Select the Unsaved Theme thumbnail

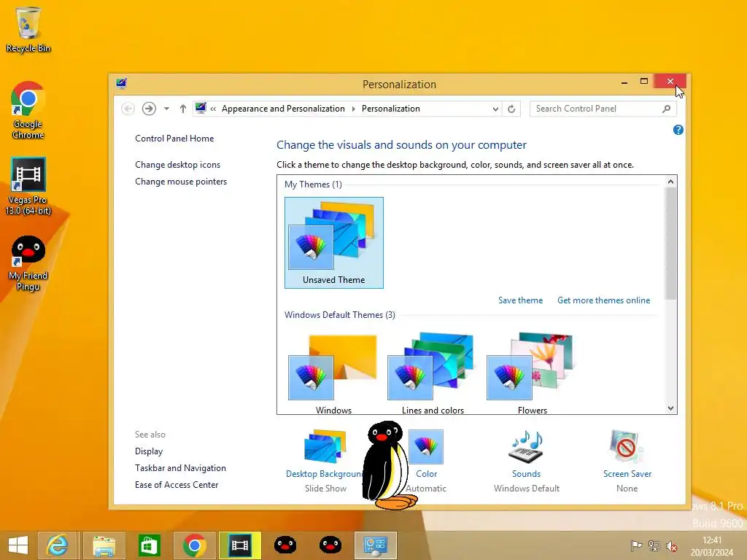click(334, 242)
